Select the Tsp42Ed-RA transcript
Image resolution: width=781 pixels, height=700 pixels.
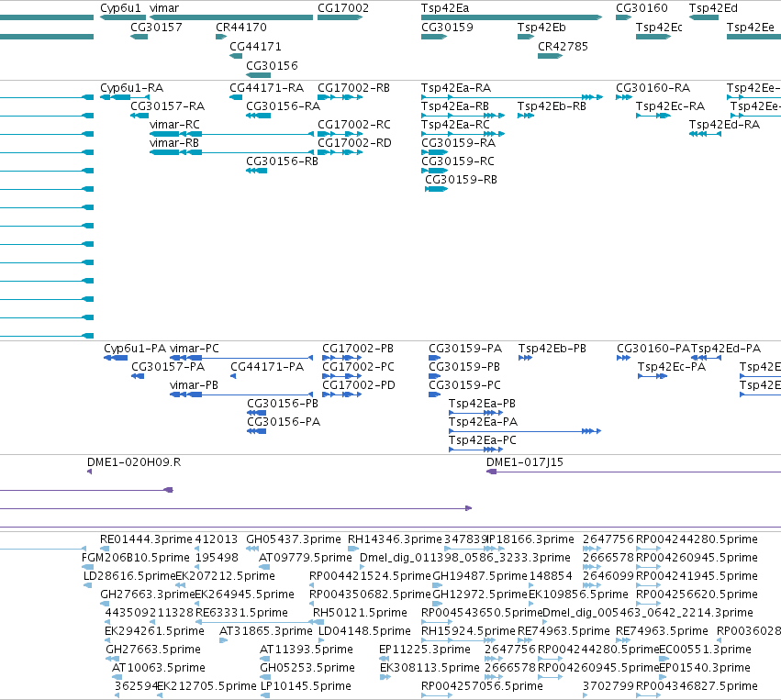click(x=706, y=134)
